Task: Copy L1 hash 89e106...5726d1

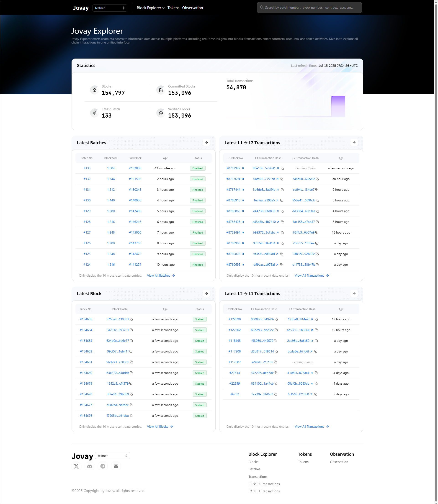Action: pos(282,168)
